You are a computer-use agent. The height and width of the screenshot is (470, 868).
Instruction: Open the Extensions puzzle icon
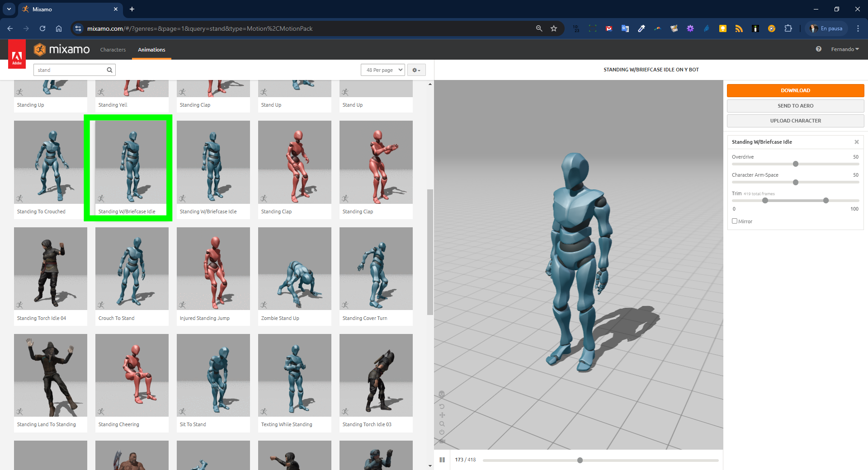788,28
